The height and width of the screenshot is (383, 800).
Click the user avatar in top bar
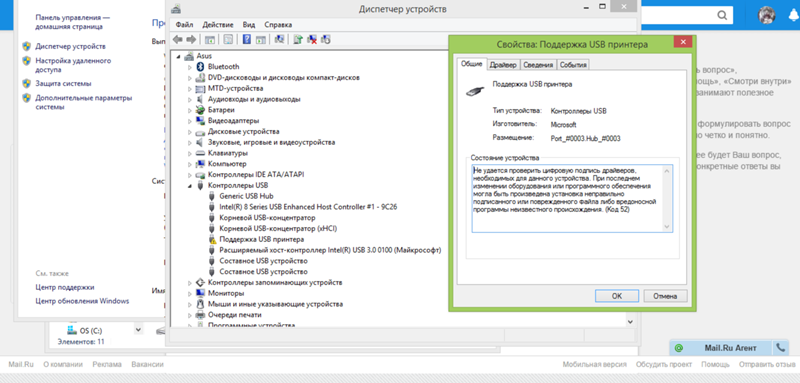pos(767,15)
